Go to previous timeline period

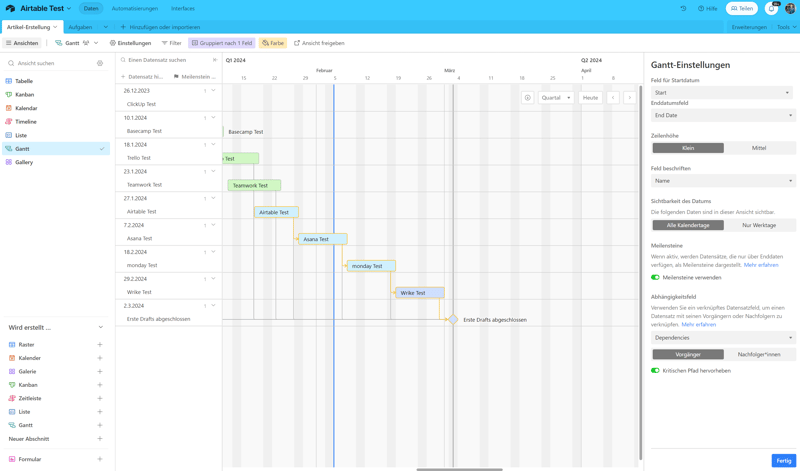[x=613, y=98]
